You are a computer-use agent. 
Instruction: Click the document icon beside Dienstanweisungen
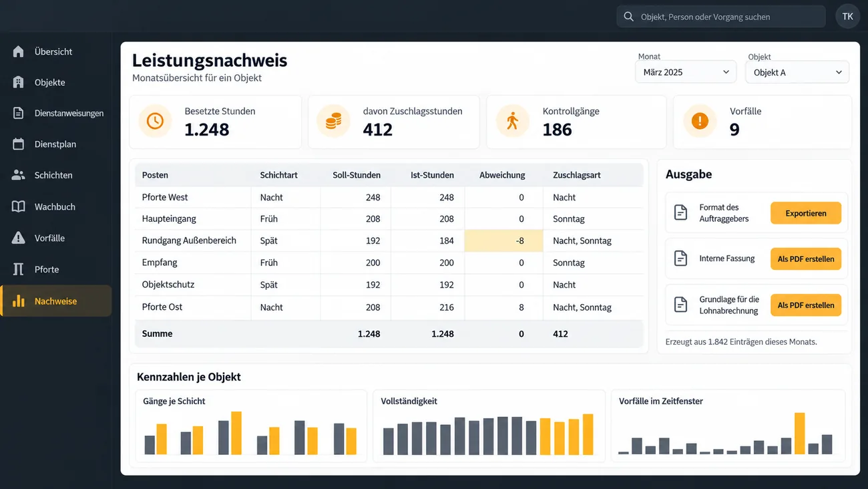(19, 113)
